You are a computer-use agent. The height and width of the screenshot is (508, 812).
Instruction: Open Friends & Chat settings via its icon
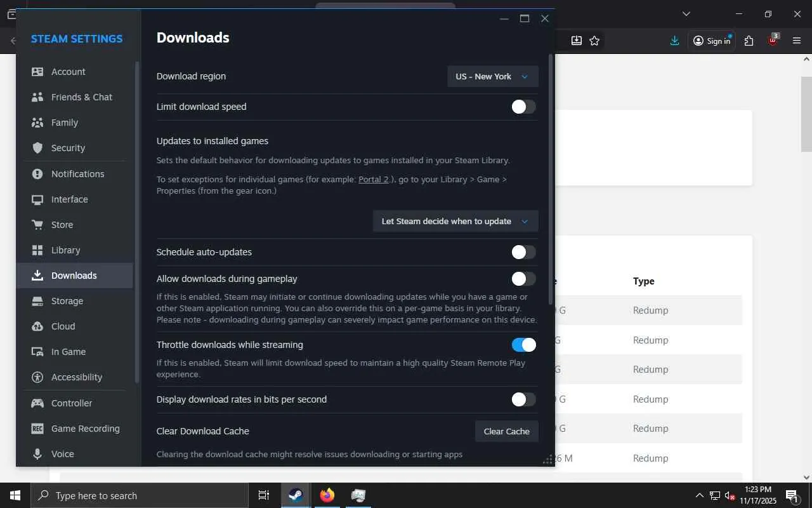(37, 97)
